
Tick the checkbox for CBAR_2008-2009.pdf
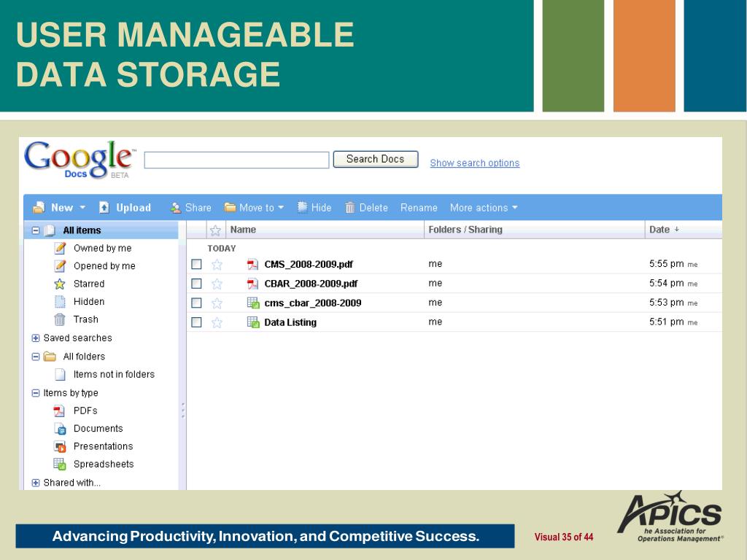196,284
